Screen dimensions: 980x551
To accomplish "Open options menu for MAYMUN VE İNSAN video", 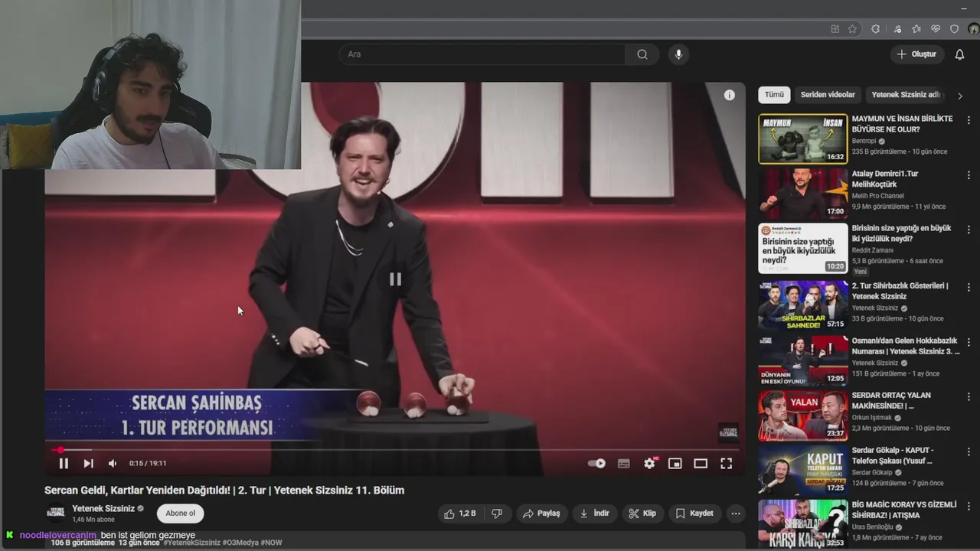I will tap(969, 120).
